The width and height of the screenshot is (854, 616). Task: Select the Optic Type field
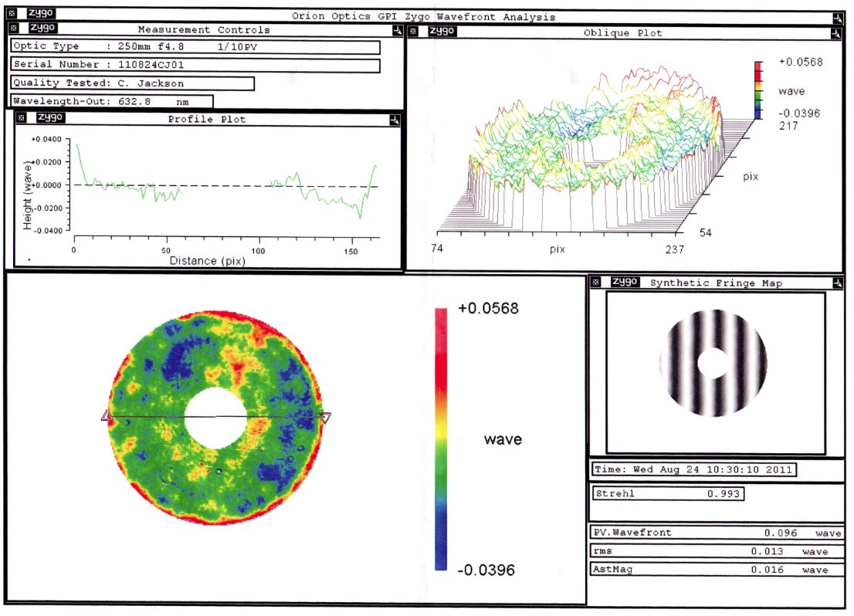click(195, 47)
